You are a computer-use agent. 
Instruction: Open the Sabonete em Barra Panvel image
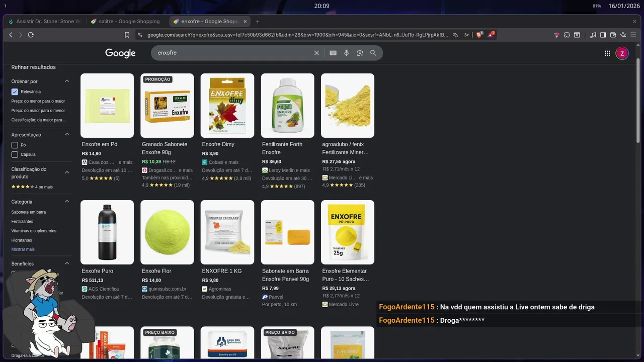(287, 232)
